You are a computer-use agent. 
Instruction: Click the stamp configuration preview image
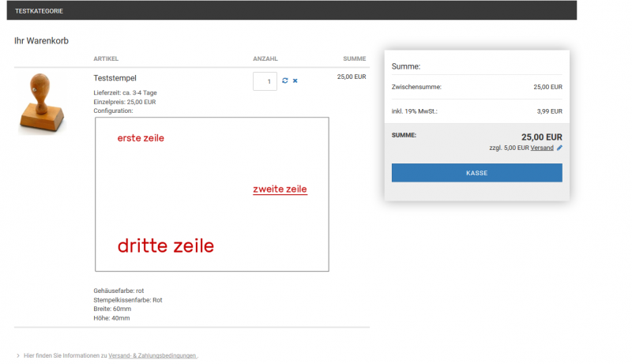[x=212, y=194]
